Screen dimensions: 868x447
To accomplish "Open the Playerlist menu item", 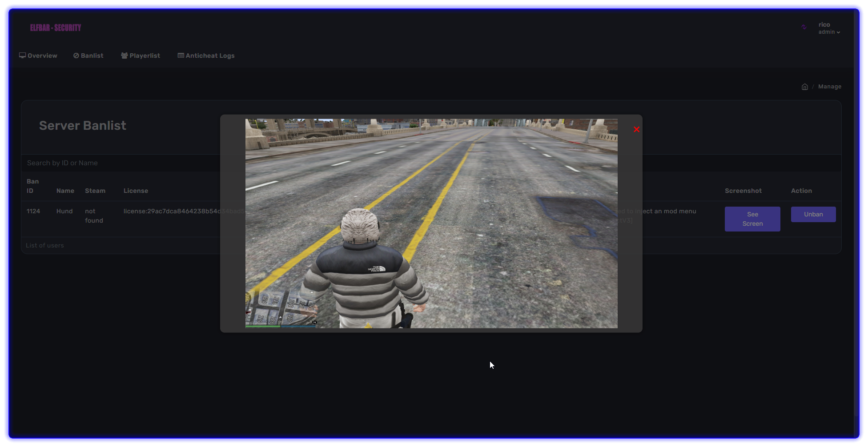I will click(x=145, y=56).
